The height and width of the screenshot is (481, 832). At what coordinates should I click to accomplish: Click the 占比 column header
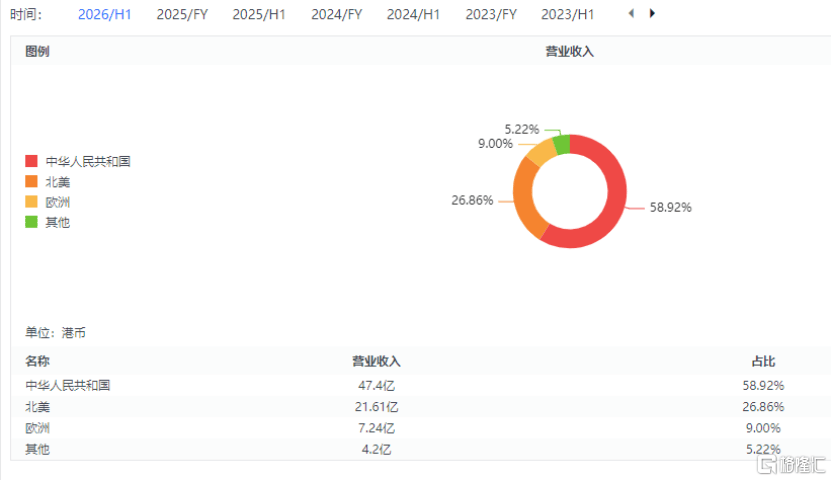(x=764, y=361)
